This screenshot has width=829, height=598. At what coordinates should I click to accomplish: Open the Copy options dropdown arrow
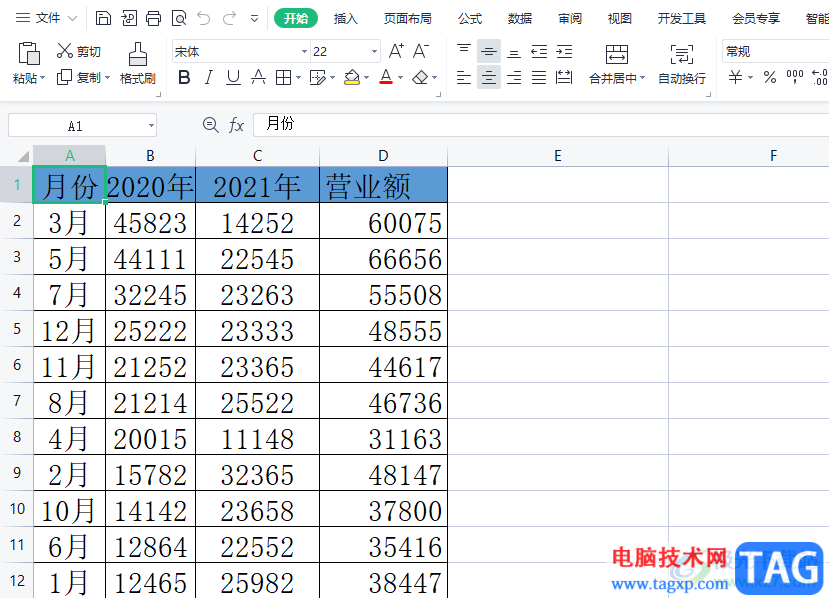point(107,78)
